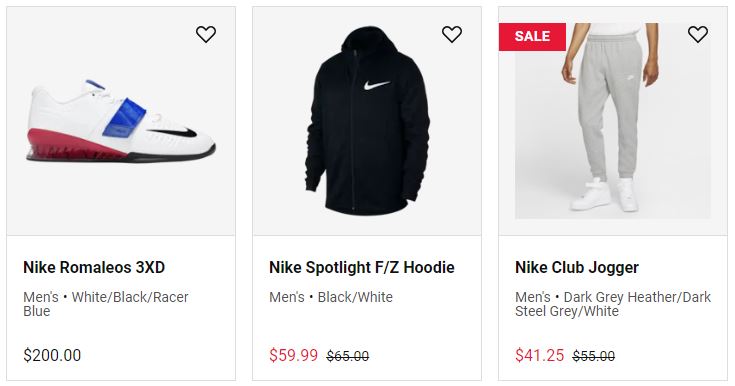Viewport: 735px width, 386px height.
Task: Open the Nike Spotlight F/Z Hoodie title link
Action: pos(362,267)
